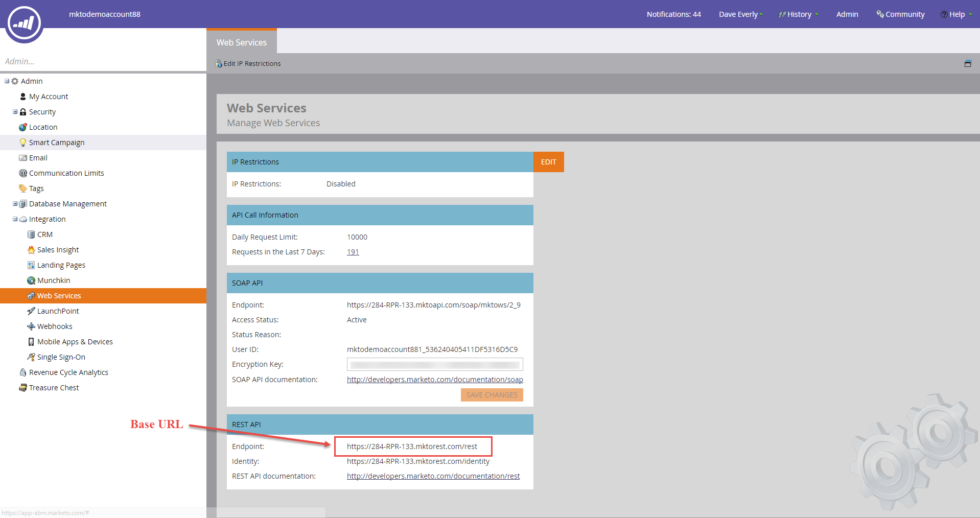
Task: Click the Email envelope icon
Action: [x=23, y=158]
